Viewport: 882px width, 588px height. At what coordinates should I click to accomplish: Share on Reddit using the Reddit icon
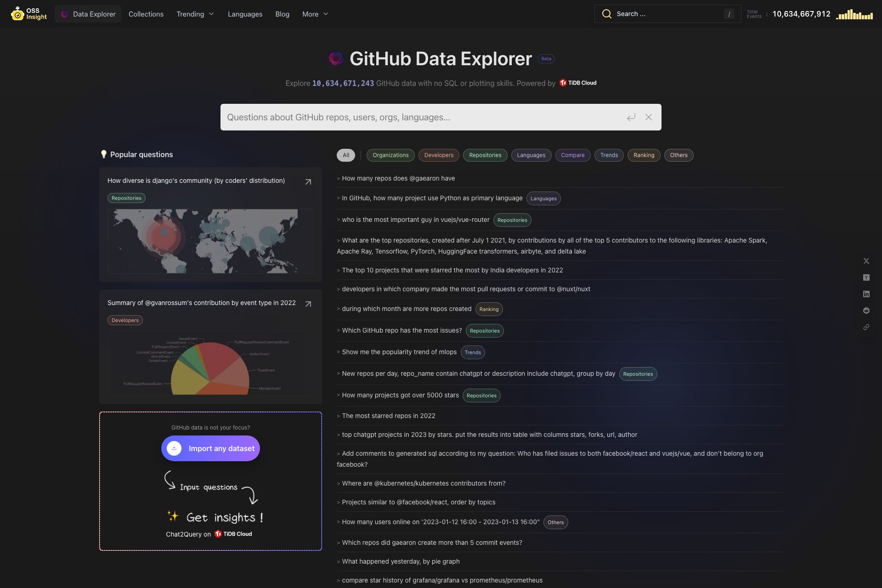pyautogui.click(x=866, y=311)
